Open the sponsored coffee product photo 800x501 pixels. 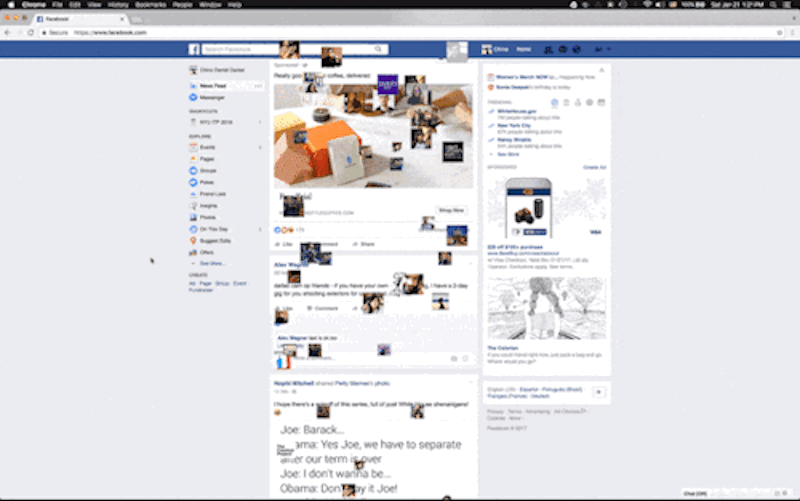click(373, 136)
